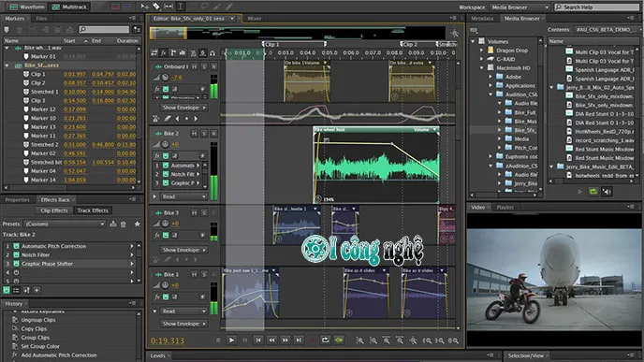Image resolution: width=644 pixels, height=362 pixels.
Task: Open the Properties tab
Action: pos(17,200)
